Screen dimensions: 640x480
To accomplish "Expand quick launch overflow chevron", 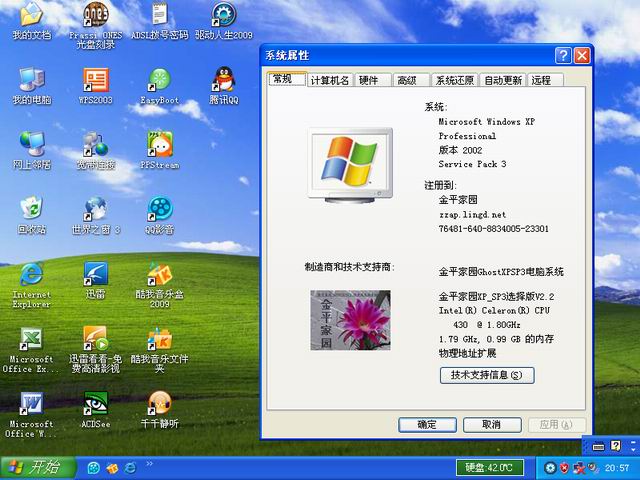I will coord(149,463).
